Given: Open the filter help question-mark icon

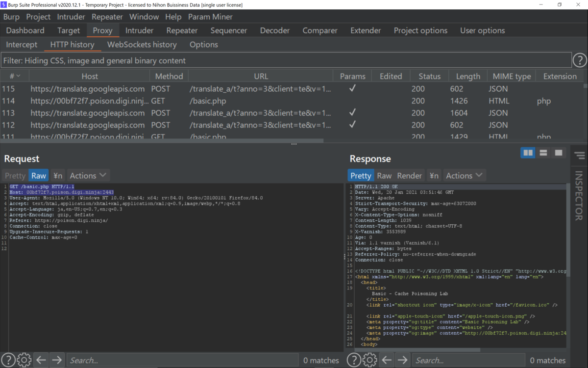Looking at the screenshot, I should pyautogui.click(x=580, y=60).
